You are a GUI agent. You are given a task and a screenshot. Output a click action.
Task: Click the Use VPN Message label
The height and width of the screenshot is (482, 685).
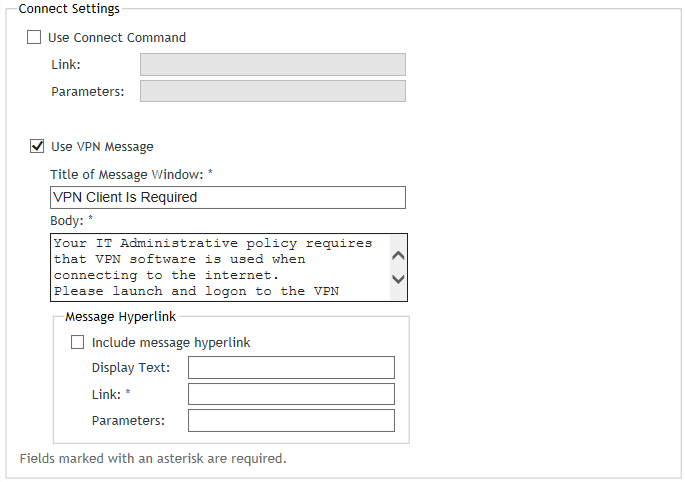[x=102, y=147]
